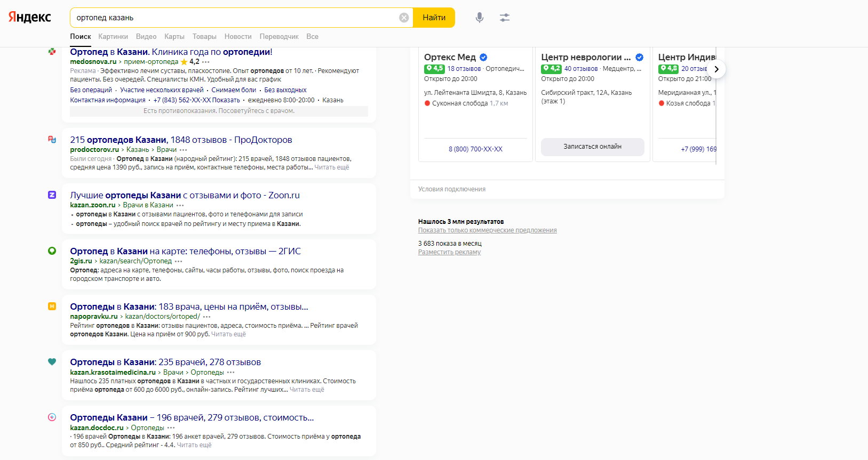Click Разместить рекламу link
This screenshot has width=868, height=460.
point(449,252)
